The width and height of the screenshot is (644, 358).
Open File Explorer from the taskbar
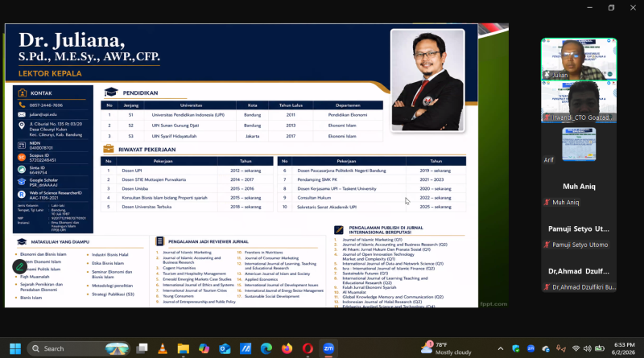coord(184,348)
